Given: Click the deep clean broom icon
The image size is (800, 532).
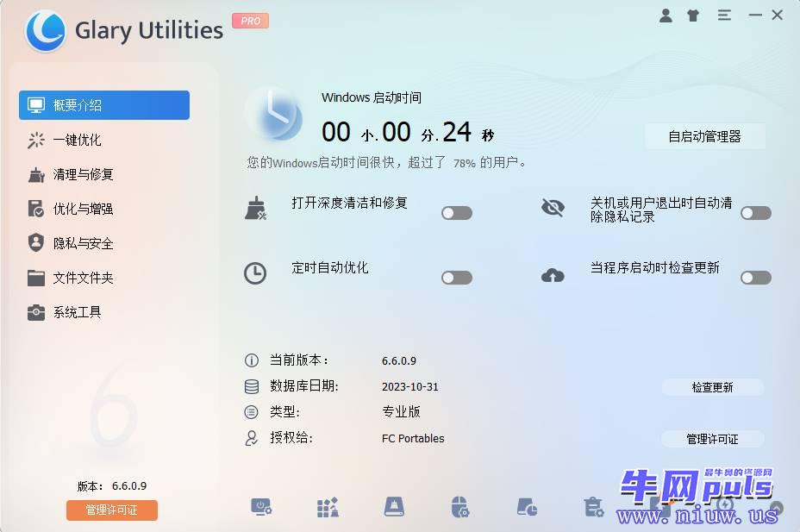Looking at the screenshot, I should click(x=256, y=209).
